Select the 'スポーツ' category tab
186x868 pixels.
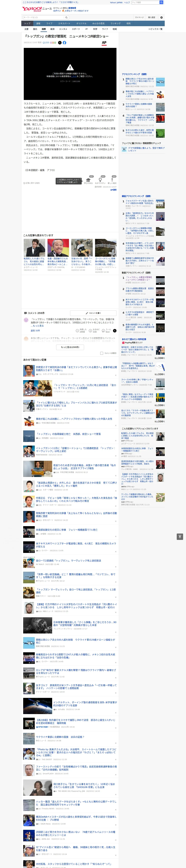point(76,29)
